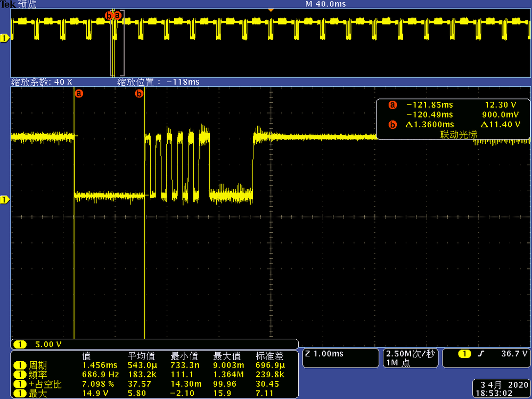
Task: Click channel badge on the 频率 row
Action: (20, 375)
